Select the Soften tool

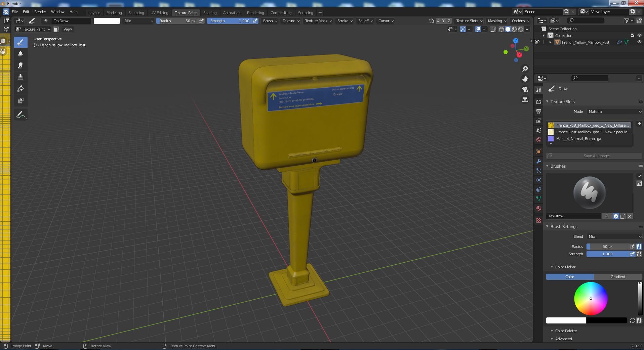pyautogui.click(x=21, y=54)
